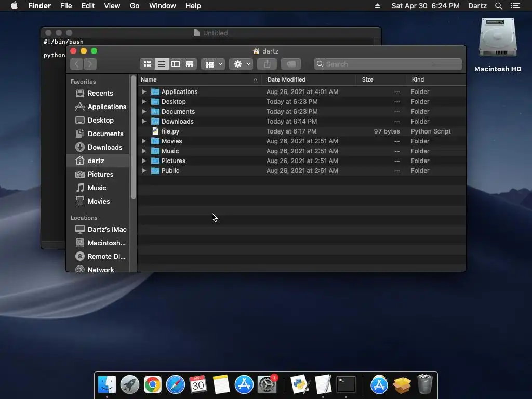The width and height of the screenshot is (532, 399).
Task: Open the Finder menu in menu bar
Action: (39, 6)
